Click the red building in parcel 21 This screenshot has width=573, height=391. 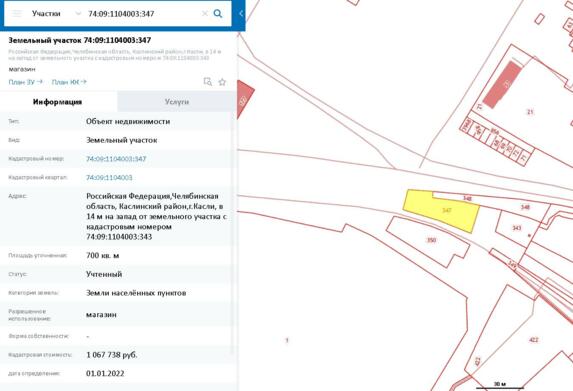coord(502,85)
